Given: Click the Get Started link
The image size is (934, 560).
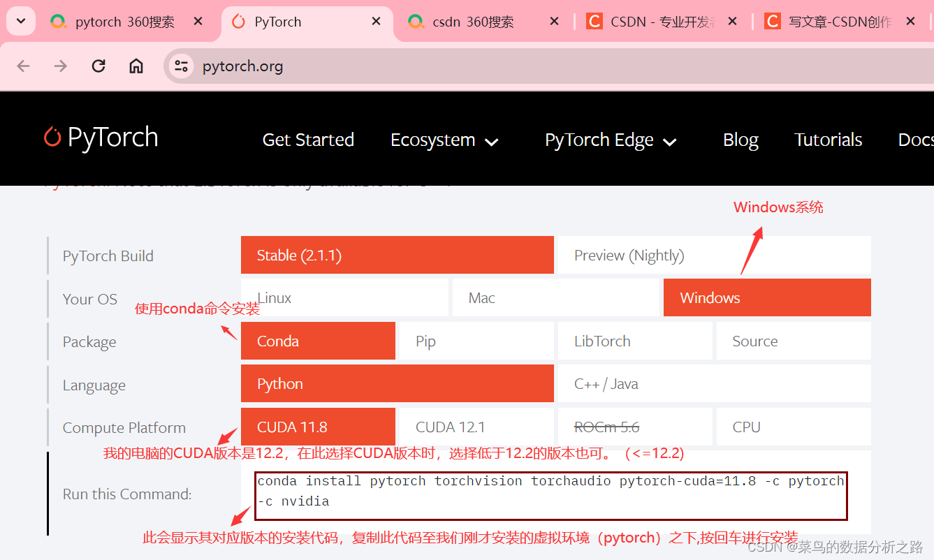Looking at the screenshot, I should coord(308,139).
